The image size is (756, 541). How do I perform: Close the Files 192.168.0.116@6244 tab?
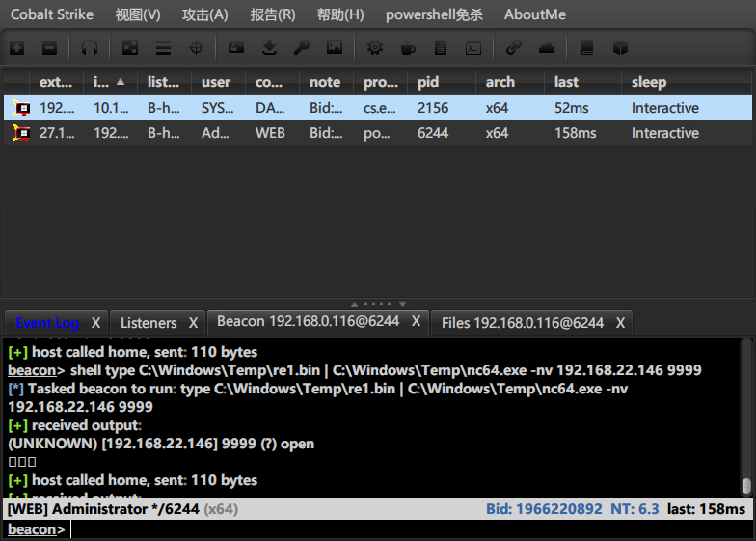pos(621,323)
